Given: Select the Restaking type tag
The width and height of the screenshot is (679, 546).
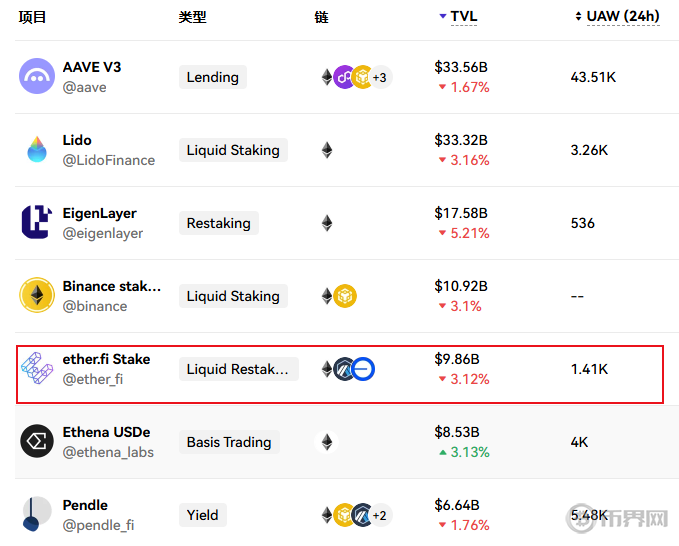Looking at the screenshot, I should [219, 223].
